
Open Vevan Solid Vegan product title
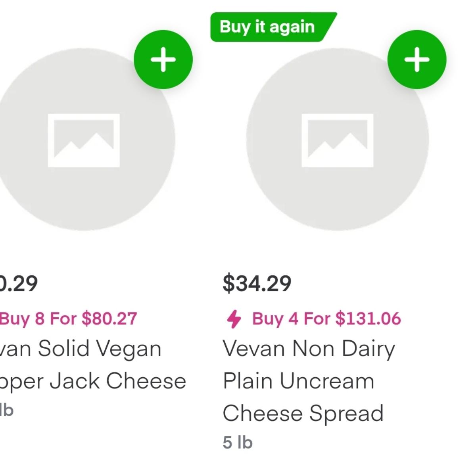click(x=81, y=349)
